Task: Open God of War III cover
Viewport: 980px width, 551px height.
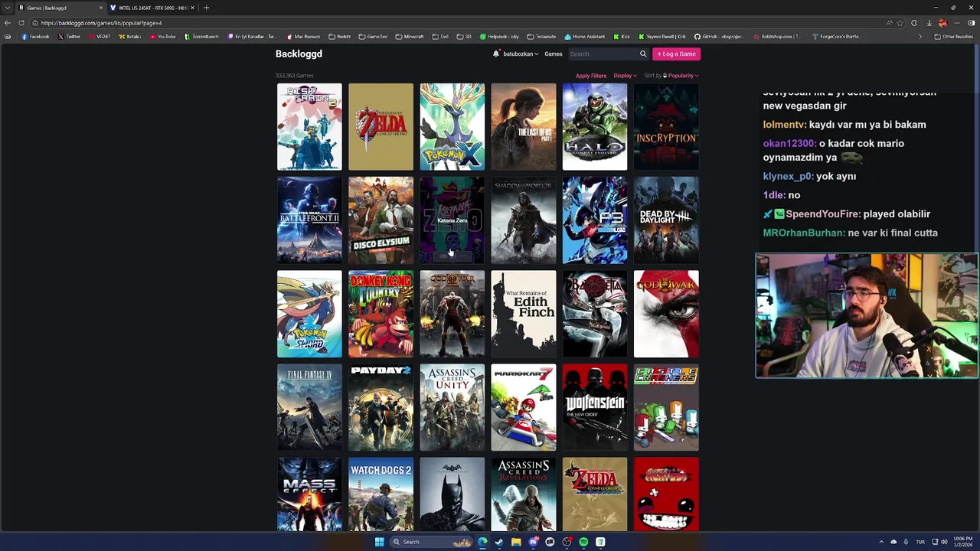Action: [666, 314]
